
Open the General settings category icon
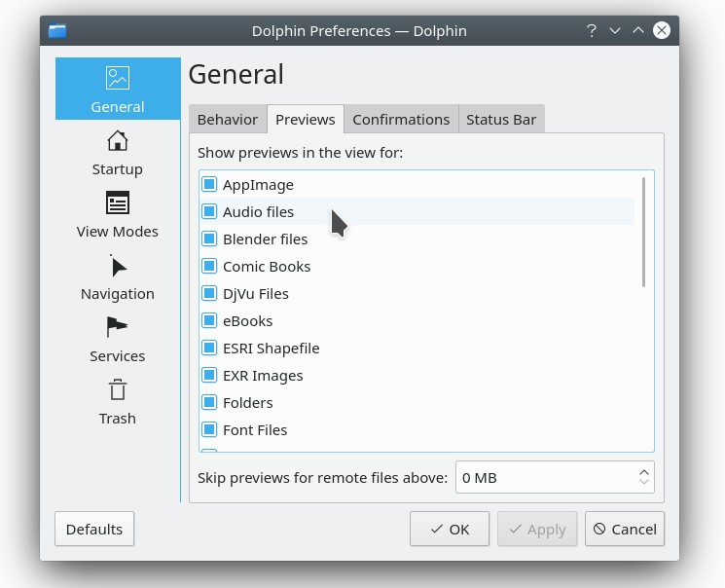pos(118,78)
